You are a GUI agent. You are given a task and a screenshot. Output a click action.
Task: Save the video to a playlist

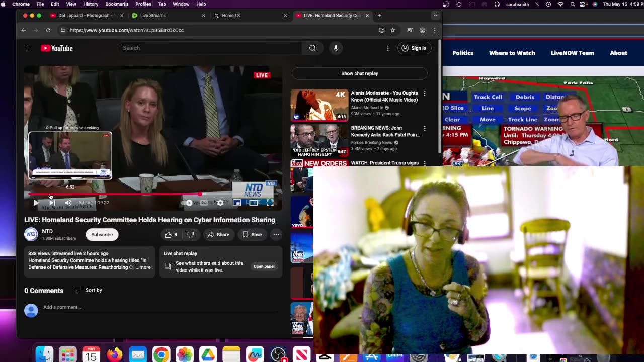coord(252,235)
